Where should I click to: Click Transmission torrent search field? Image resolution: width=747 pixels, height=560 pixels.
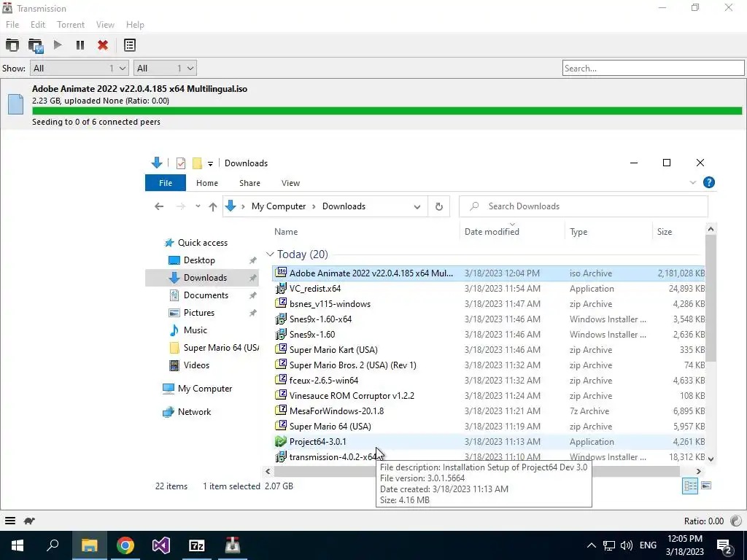(x=653, y=68)
